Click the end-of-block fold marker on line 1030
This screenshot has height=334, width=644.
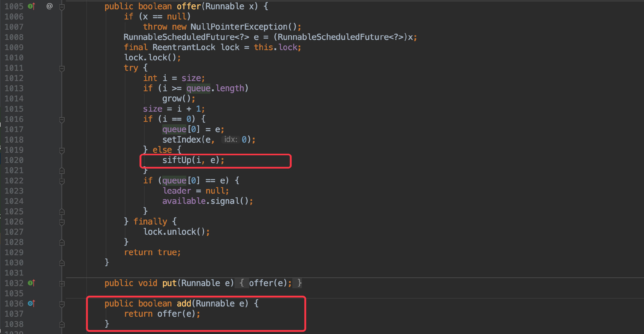62,263
